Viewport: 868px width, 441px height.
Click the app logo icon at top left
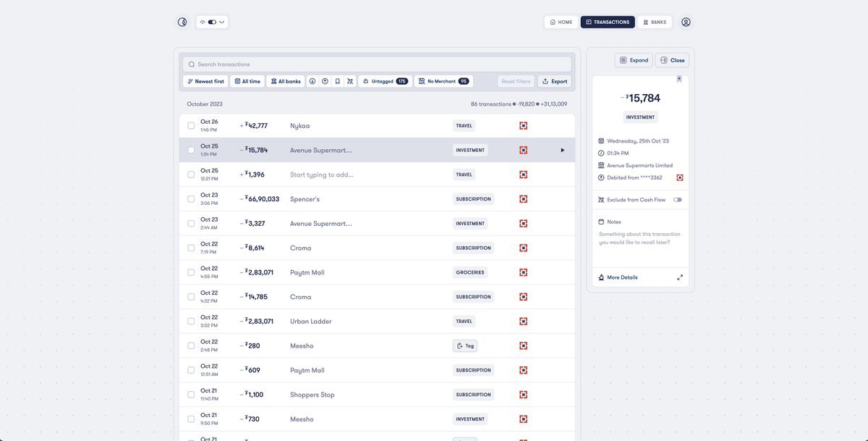182,22
